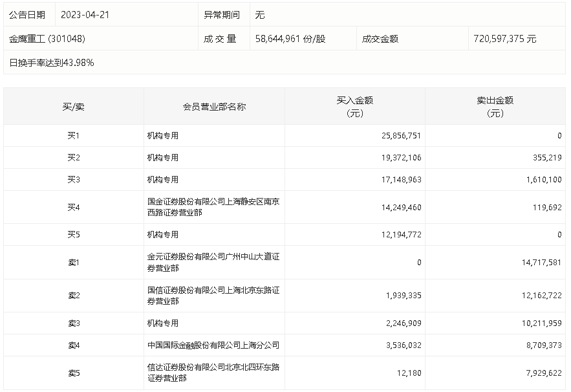Image resolution: width=571 pixels, height=392 pixels.
Task: Select buy amount 17,148,963
Action: [402, 179]
